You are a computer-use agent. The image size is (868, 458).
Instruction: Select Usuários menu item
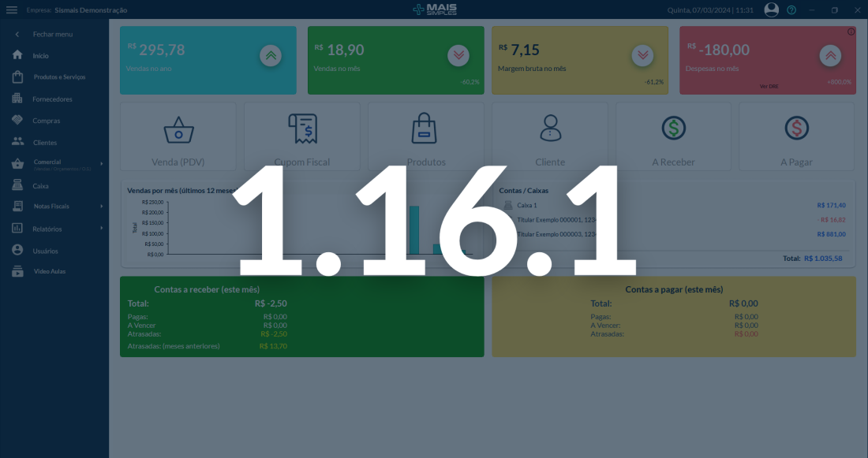(x=46, y=251)
